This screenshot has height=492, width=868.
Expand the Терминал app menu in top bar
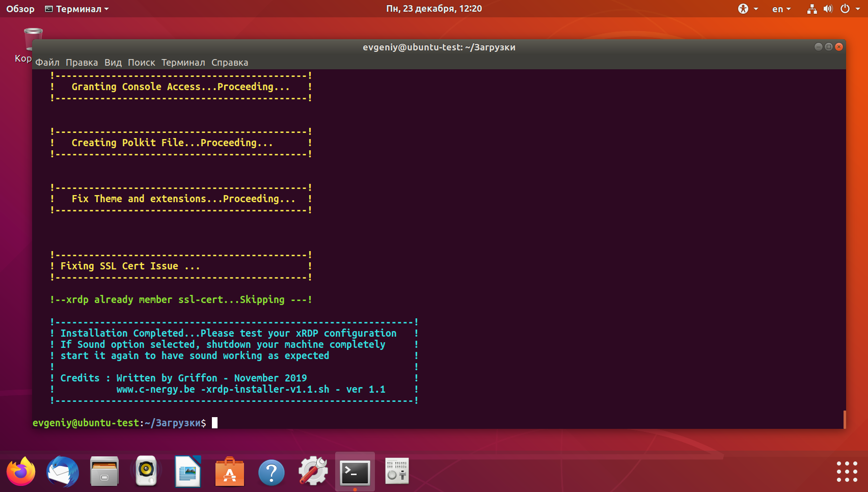tap(77, 9)
